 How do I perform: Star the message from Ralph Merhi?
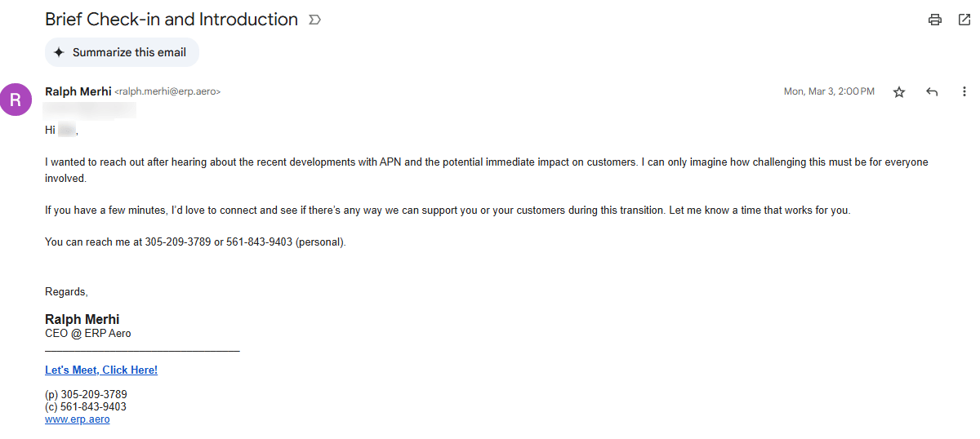point(899,92)
